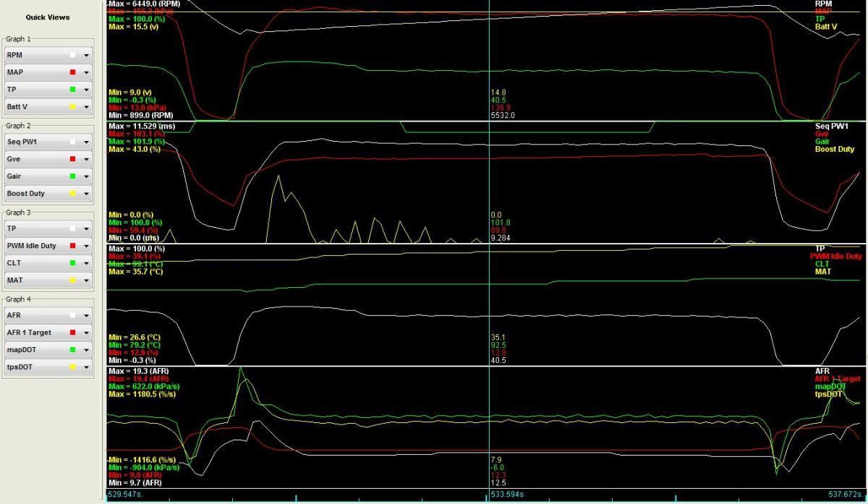Screen dimensions: 868x504
Task: Click the red swatch beside AFR 1 Target
Action: pyautogui.click(x=73, y=333)
